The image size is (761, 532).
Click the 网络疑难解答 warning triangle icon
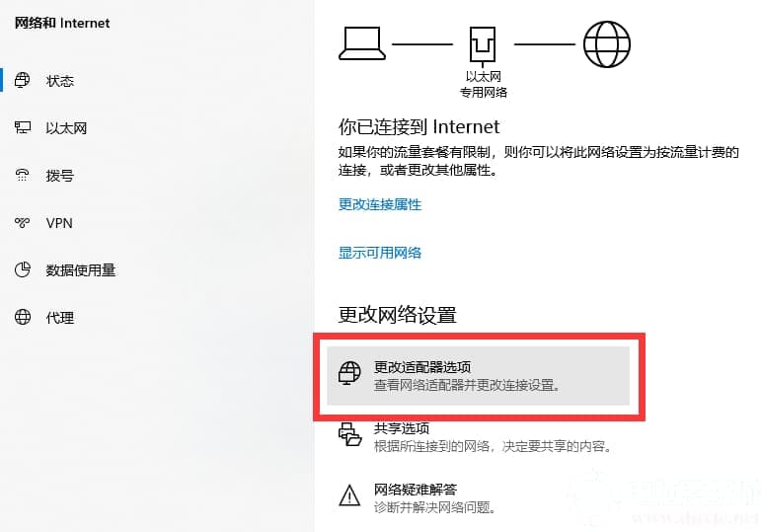pos(349,495)
